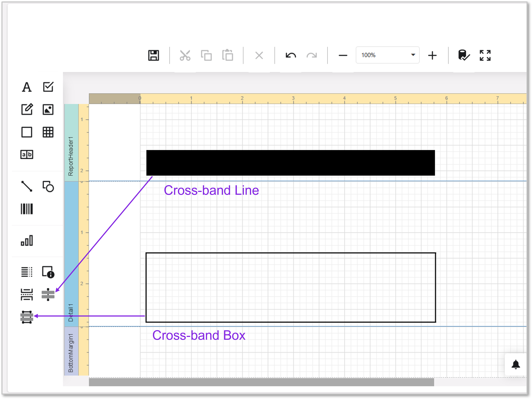
Task: Select the Table tool
Action: 48,132
